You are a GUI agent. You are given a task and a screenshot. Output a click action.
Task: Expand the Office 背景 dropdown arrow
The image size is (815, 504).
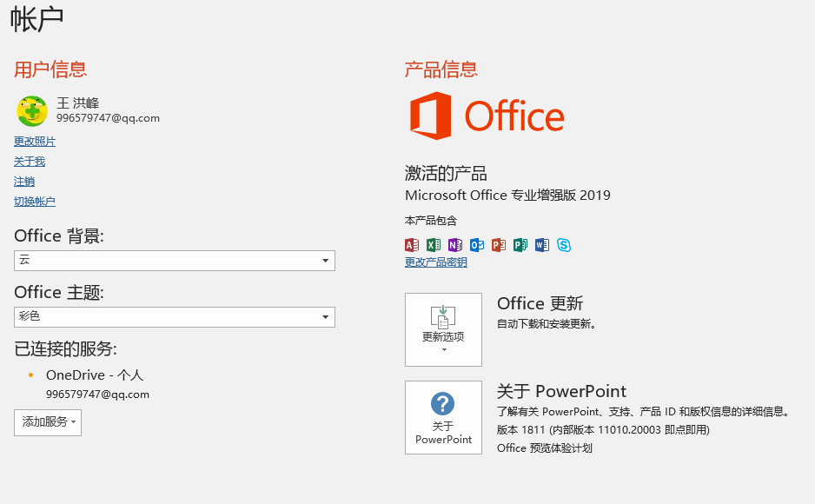click(325, 261)
